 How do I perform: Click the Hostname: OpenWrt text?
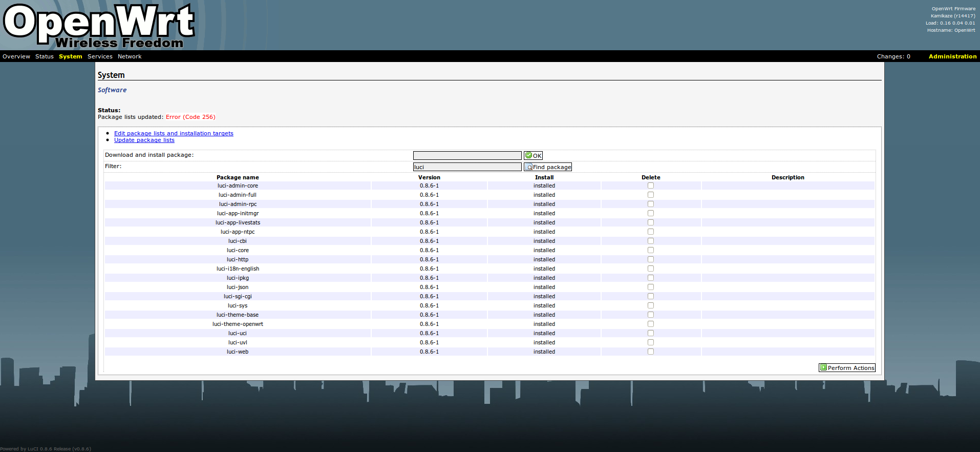[x=951, y=30]
